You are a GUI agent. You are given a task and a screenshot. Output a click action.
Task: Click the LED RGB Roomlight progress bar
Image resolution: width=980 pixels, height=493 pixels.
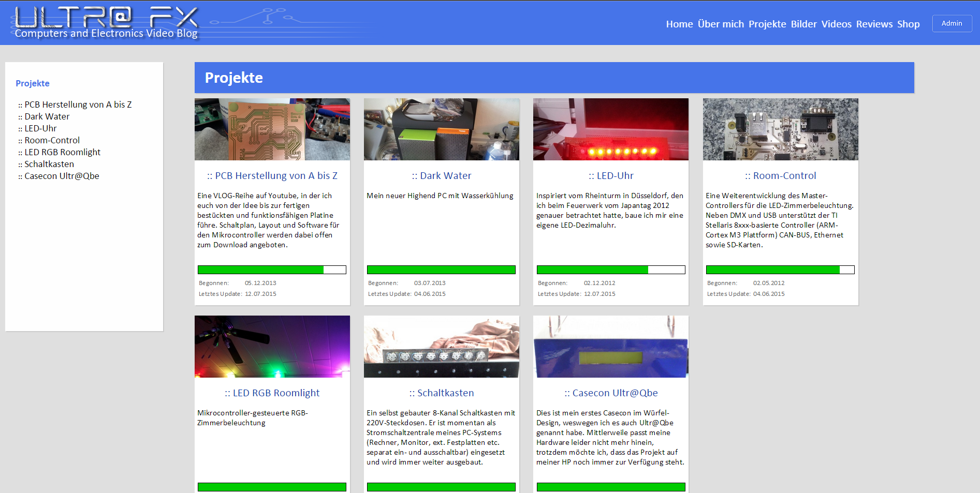coord(272,487)
